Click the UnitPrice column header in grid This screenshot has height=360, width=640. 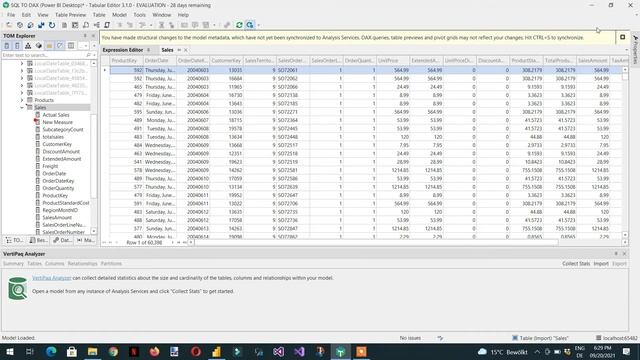pyautogui.click(x=393, y=60)
